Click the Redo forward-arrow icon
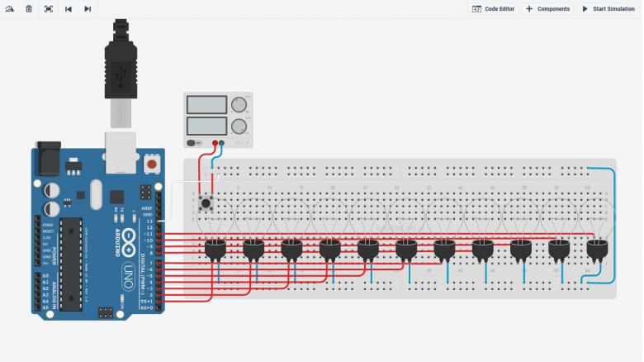Screen dimensions: 644x362 click(x=88, y=8)
